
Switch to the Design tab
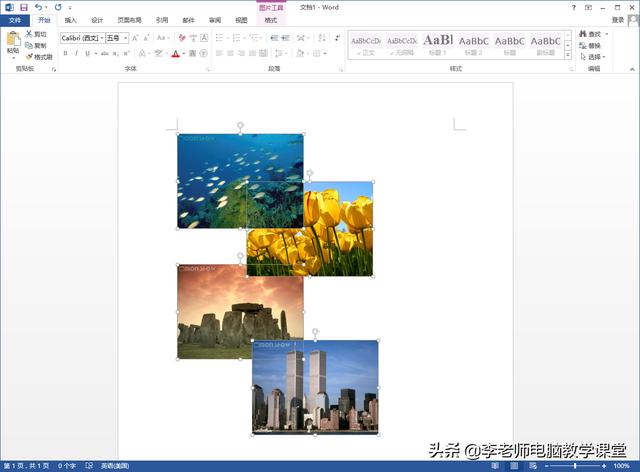tap(97, 20)
